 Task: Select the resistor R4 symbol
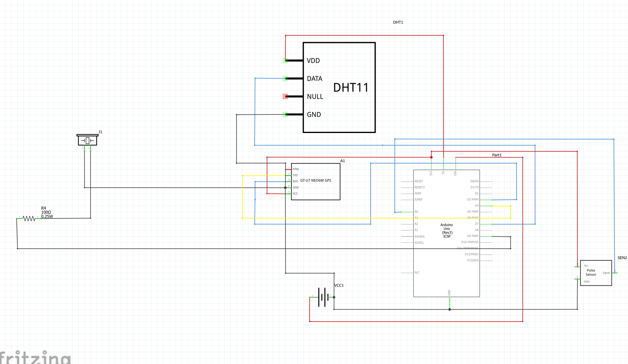pos(29,218)
